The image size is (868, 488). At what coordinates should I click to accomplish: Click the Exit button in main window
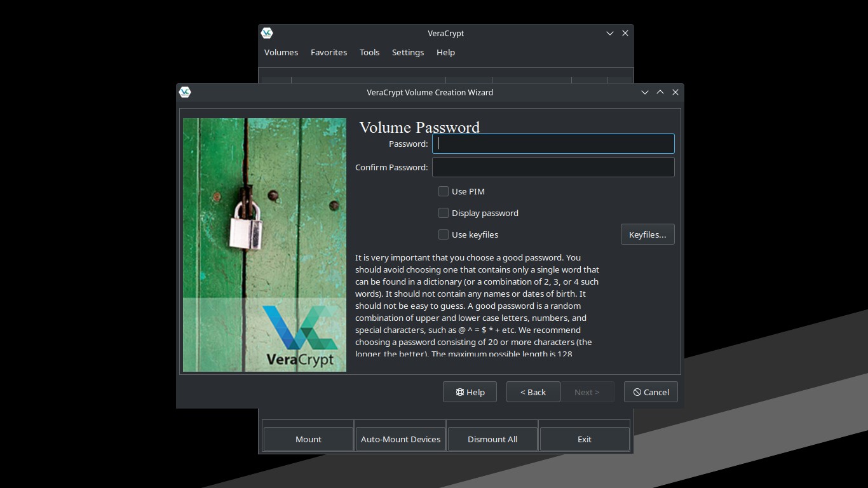coord(585,439)
